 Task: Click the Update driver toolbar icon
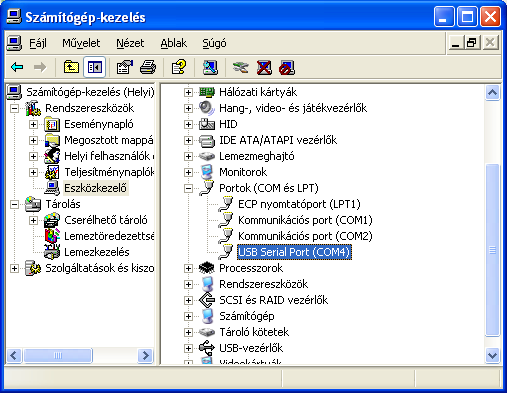[241, 67]
